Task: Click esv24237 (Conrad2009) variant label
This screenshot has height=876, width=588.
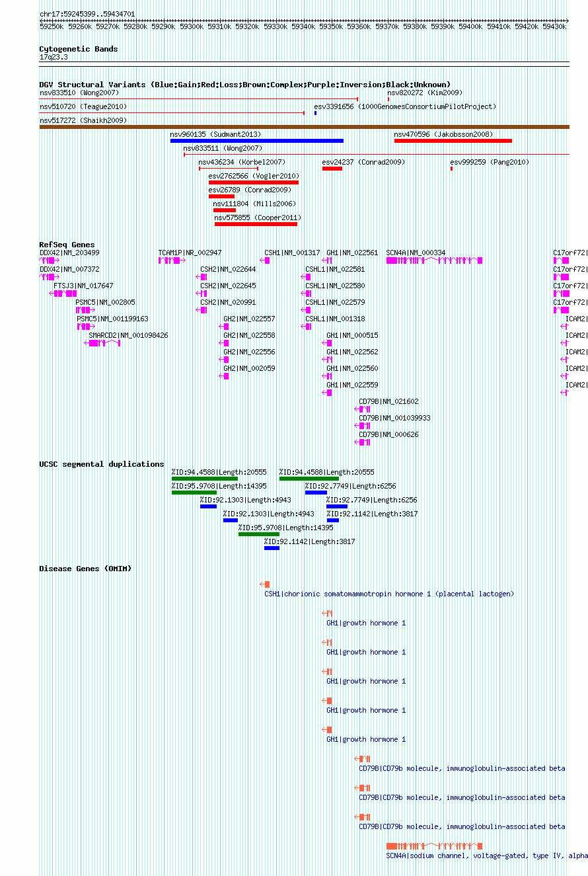Action: pos(363,163)
